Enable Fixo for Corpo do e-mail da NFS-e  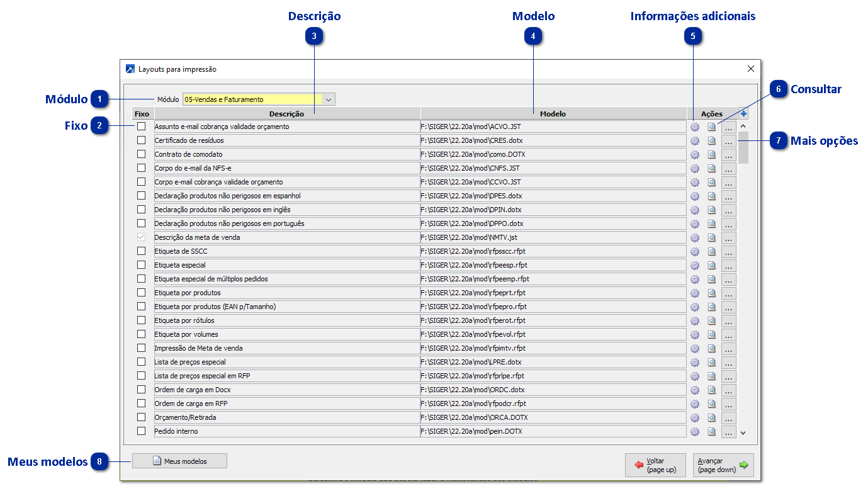[x=142, y=168]
